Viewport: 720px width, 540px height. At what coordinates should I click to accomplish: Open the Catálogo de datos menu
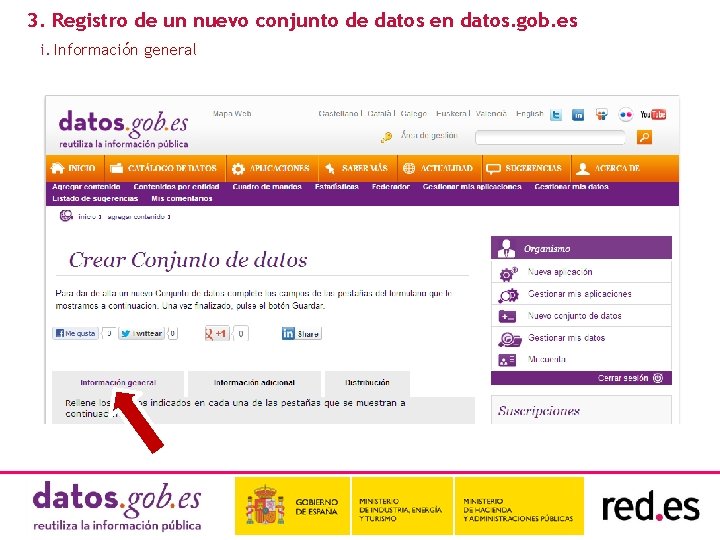coord(165,168)
